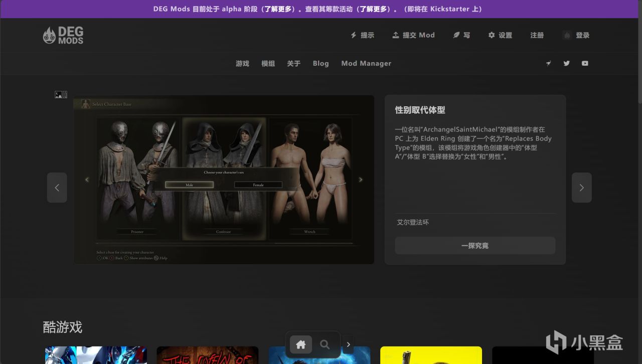Click the 艾尔登法环 game label
Screen dimensions: 642x364
tap(413, 222)
